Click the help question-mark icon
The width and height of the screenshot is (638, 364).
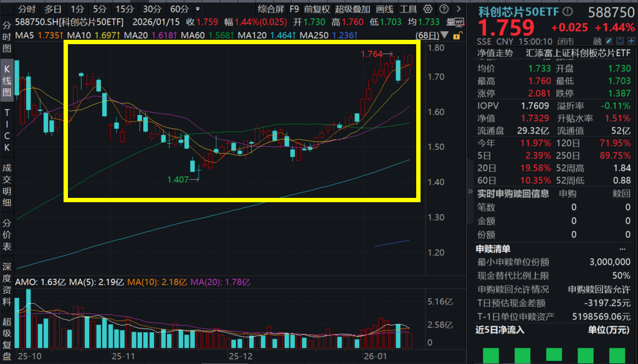tap(444, 8)
